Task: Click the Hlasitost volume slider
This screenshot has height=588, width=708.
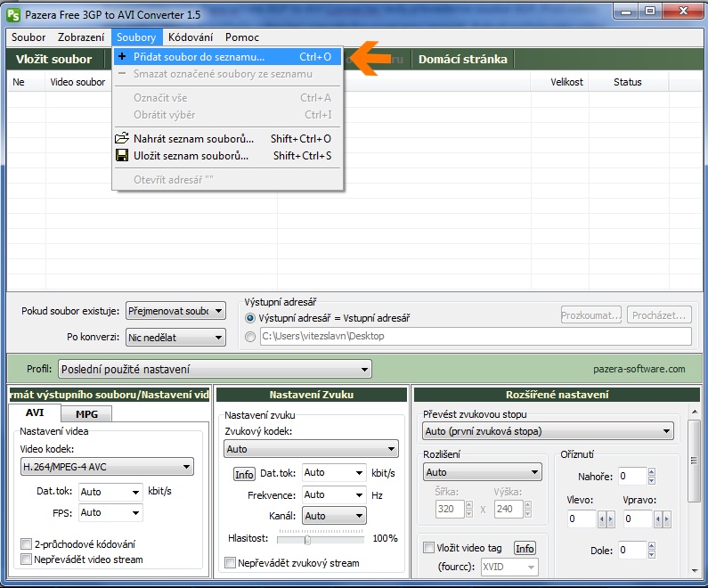Action: [307, 539]
